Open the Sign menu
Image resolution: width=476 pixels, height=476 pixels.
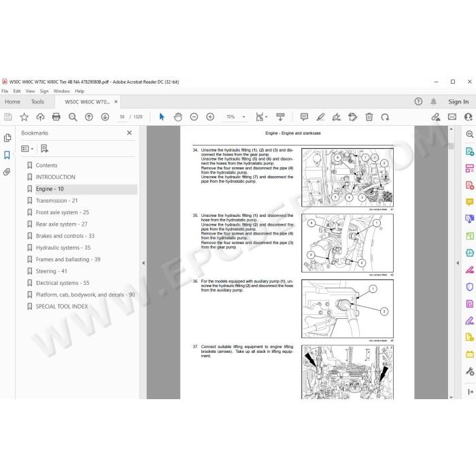point(44,91)
